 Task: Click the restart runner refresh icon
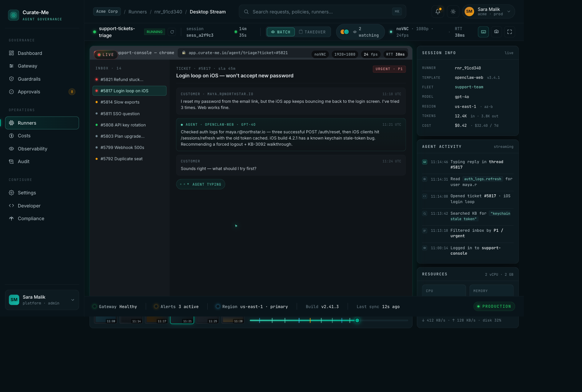172,32
